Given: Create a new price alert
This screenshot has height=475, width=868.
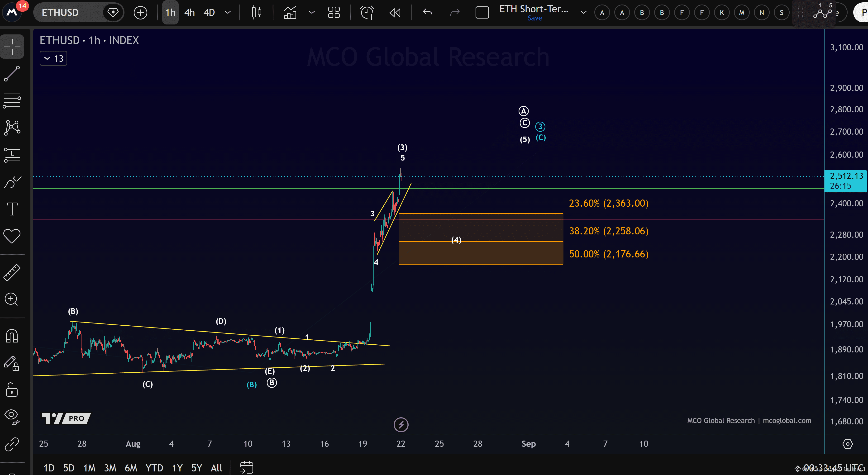Looking at the screenshot, I should [x=367, y=13].
